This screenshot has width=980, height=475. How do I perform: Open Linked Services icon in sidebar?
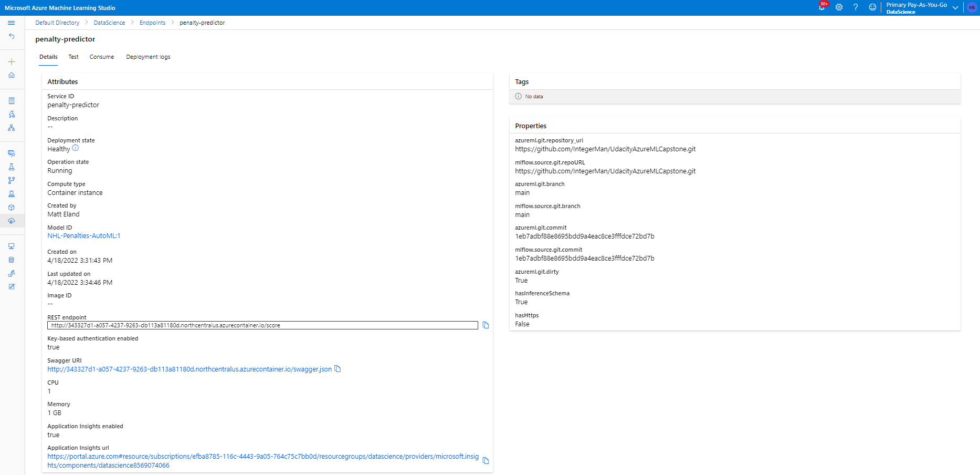11,273
